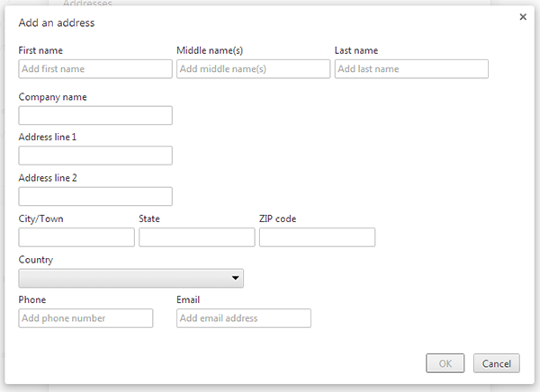
Task: Click the Address line 2 field
Action: pos(95,197)
